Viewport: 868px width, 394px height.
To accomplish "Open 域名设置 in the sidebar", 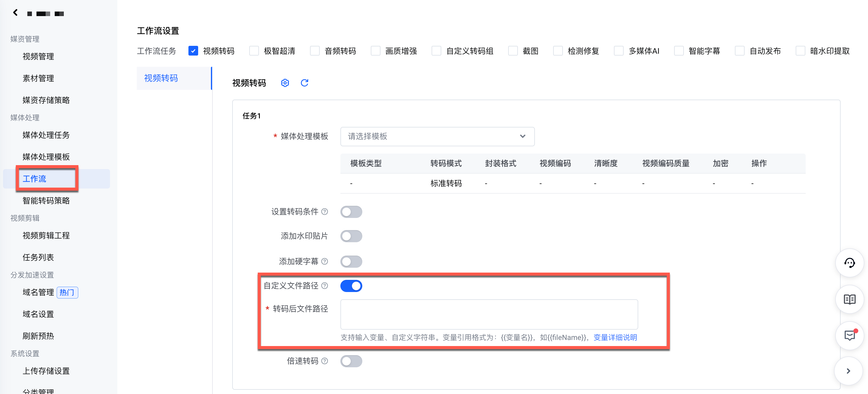I will (x=38, y=314).
